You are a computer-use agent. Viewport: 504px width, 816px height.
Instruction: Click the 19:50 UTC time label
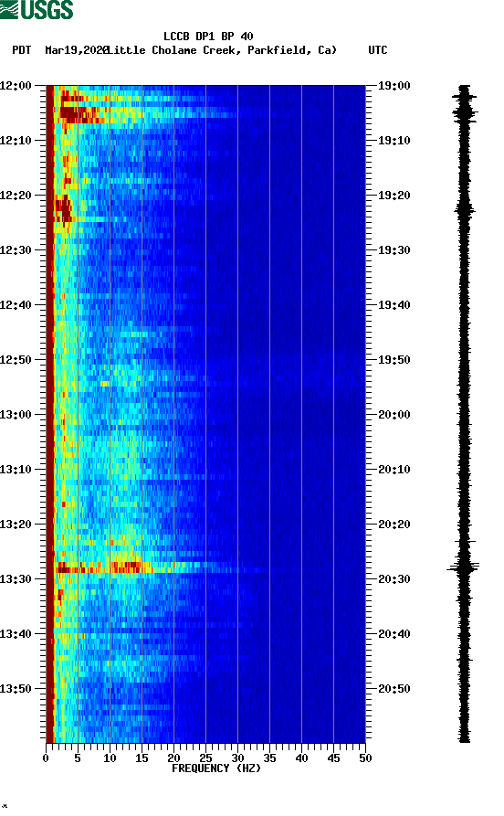(x=394, y=360)
